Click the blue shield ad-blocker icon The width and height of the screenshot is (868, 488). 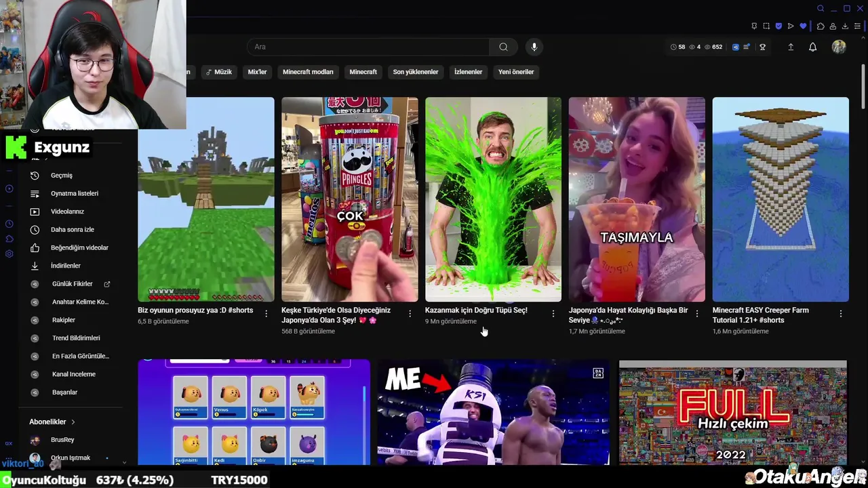(778, 26)
